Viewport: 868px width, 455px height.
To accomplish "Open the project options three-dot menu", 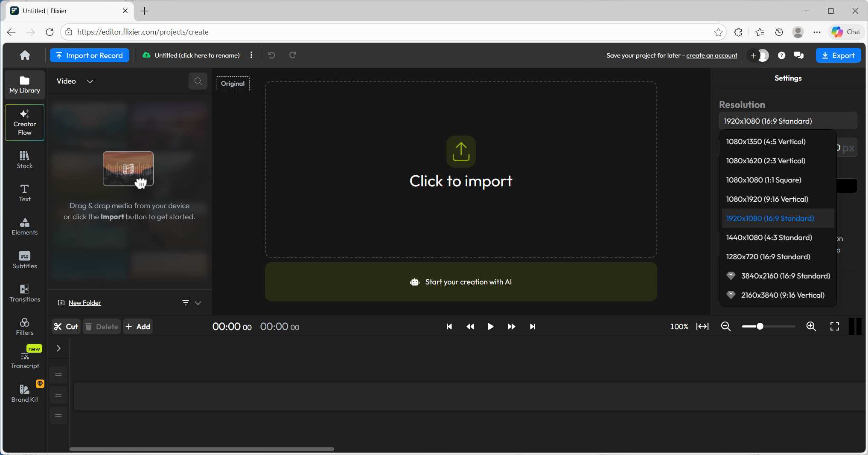I will 251,55.
